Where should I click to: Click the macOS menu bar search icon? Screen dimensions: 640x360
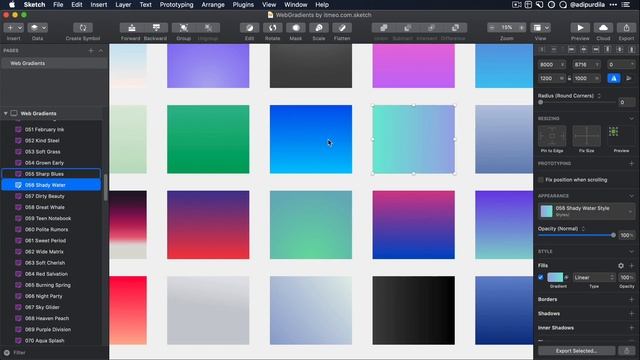pyautogui.click(x=563, y=5)
